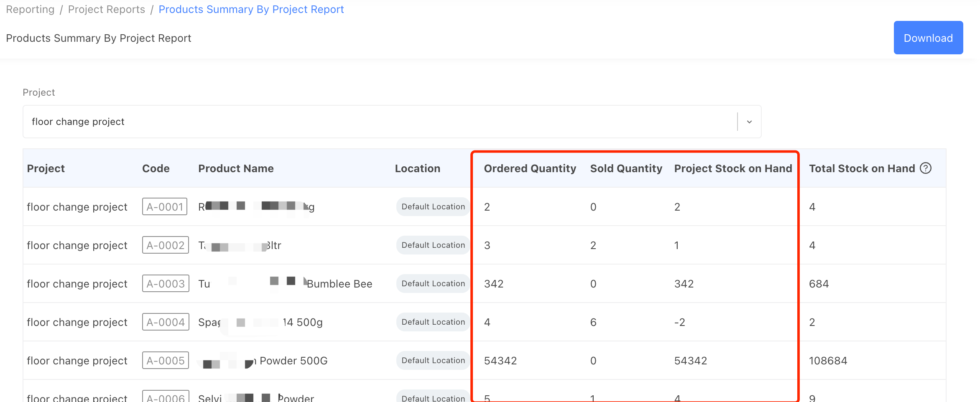Click Default Location tag in A-0003 row
Screen dimensions: 980x402
tap(433, 284)
